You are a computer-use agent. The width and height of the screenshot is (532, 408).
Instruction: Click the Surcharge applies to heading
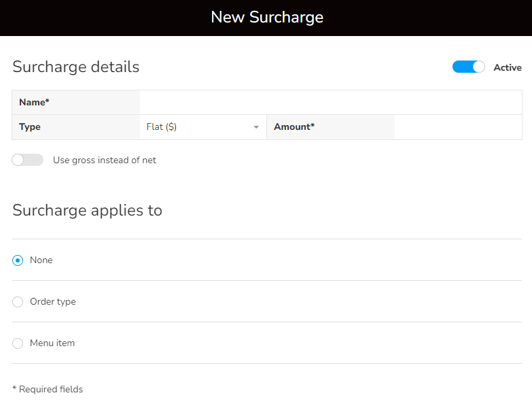(87, 210)
